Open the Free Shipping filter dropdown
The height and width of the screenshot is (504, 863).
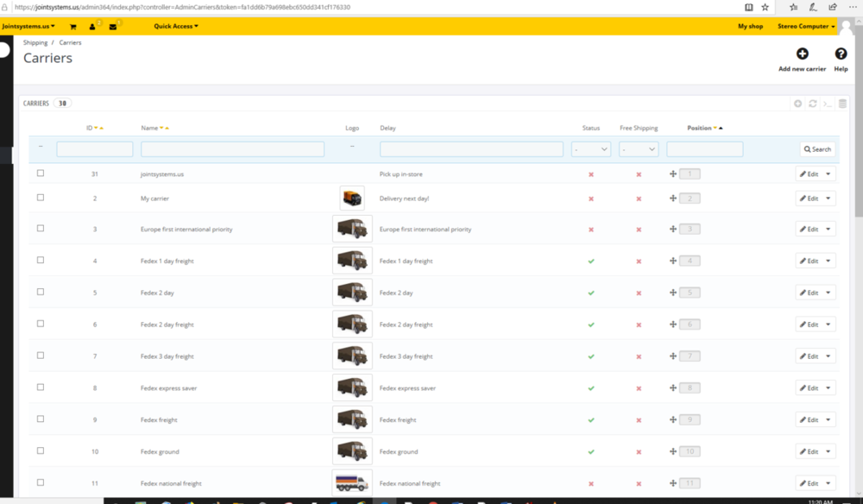pos(639,149)
